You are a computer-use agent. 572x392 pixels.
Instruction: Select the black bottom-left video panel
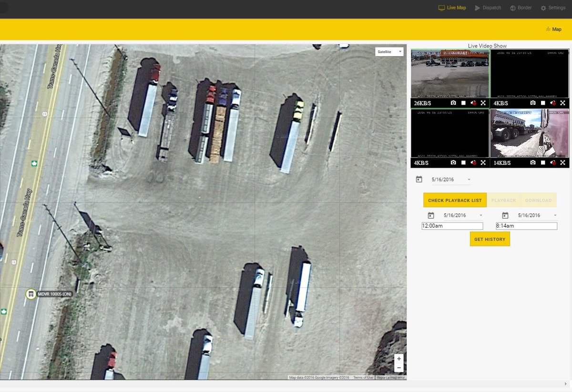click(x=450, y=133)
